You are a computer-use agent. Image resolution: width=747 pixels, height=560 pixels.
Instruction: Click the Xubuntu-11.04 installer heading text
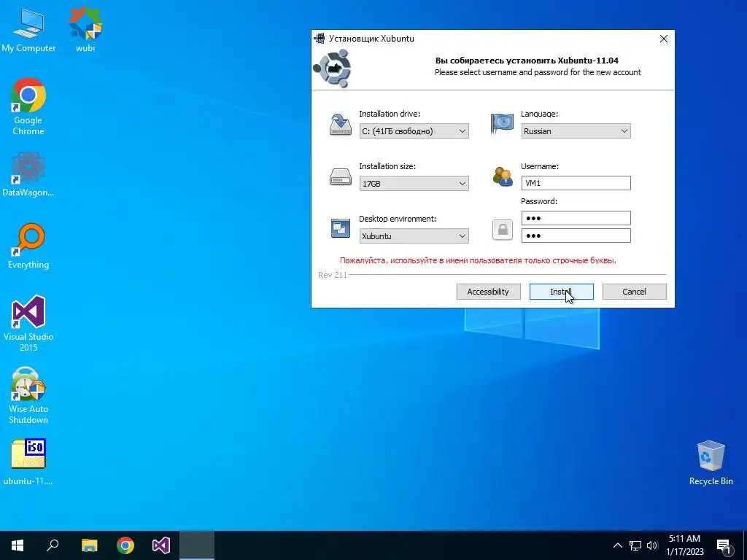pyautogui.click(x=527, y=61)
